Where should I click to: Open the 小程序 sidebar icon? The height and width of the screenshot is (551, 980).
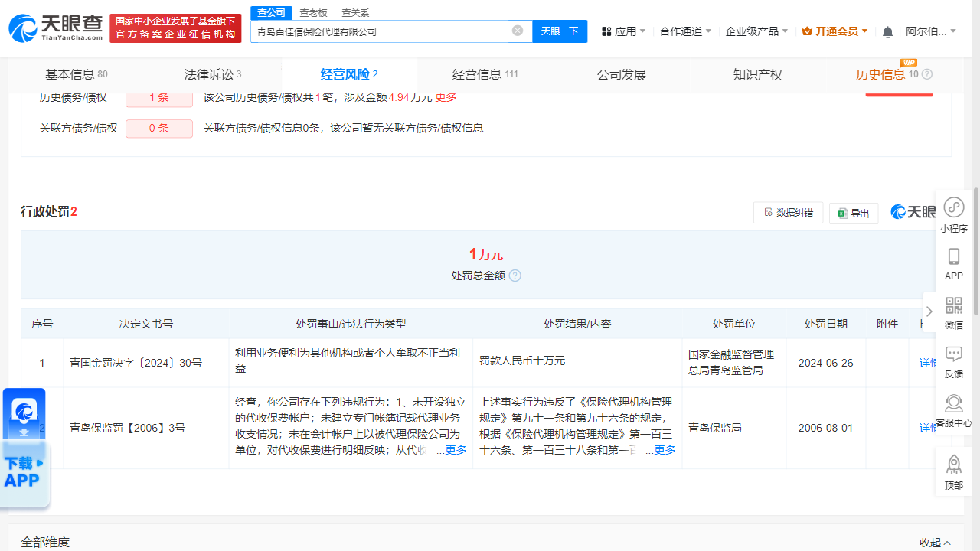pos(954,215)
